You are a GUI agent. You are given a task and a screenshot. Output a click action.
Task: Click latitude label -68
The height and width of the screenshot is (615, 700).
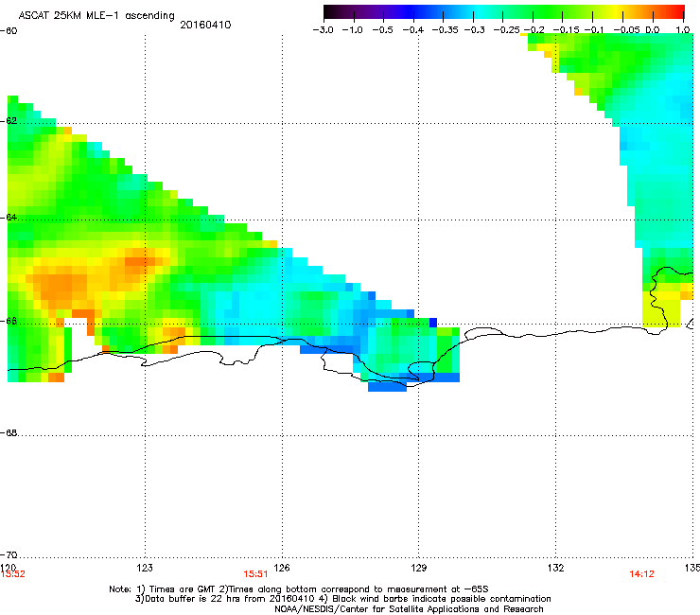point(9,432)
